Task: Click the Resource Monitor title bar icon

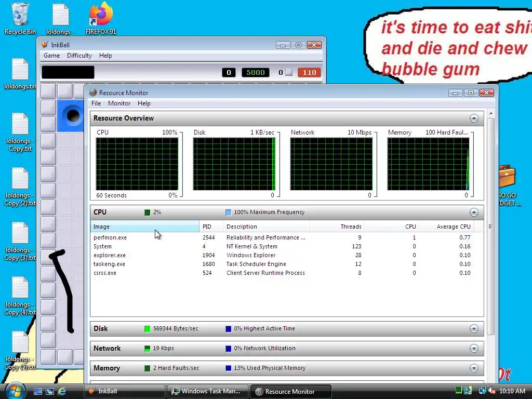Action: [x=93, y=92]
